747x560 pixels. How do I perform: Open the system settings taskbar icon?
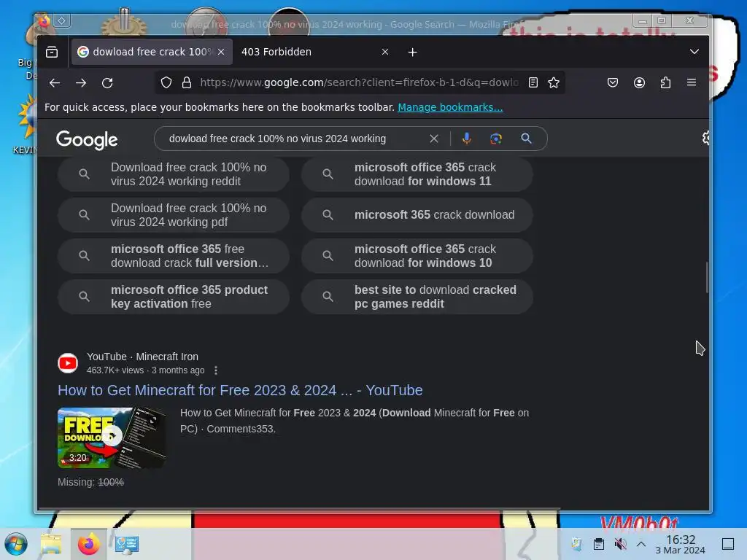point(126,544)
